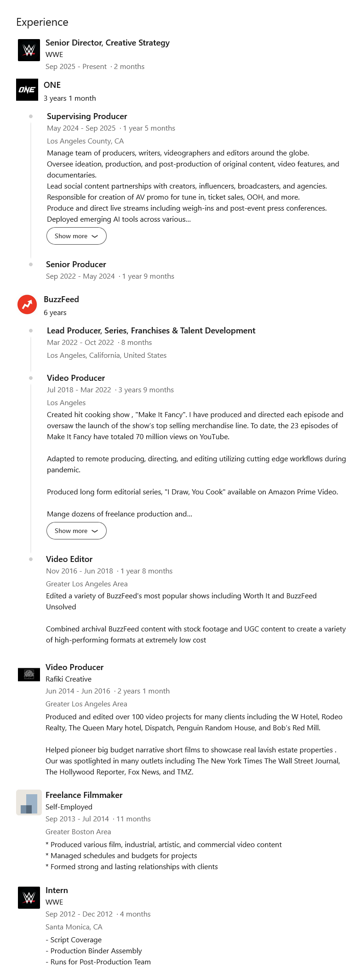Viewport: 355px width, 980px height.
Task: Click the red BuzzFeed logo icon
Action: [27, 304]
